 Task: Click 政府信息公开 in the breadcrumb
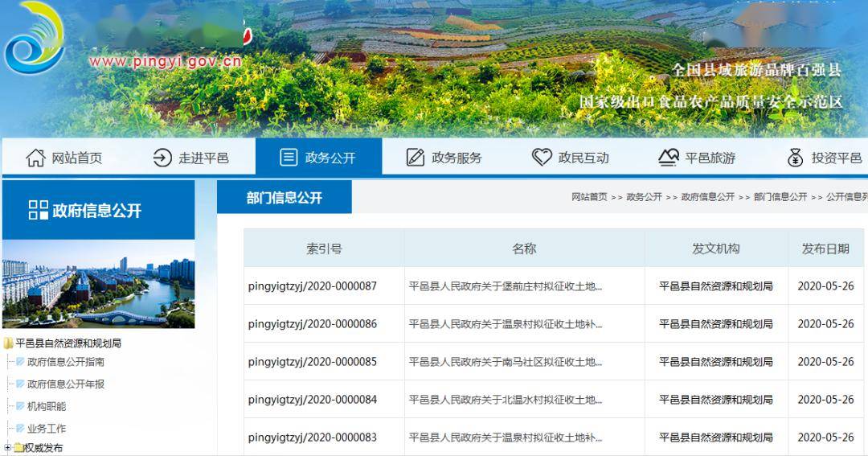click(707, 197)
